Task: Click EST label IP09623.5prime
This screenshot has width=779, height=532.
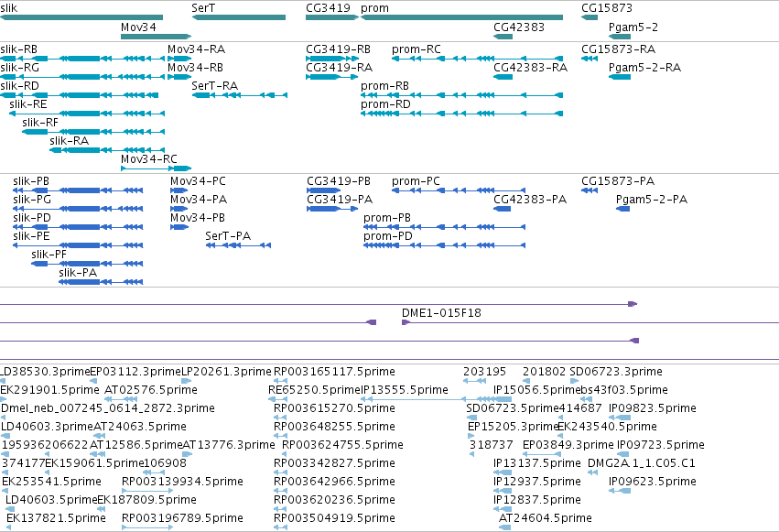Action: [x=653, y=482]
